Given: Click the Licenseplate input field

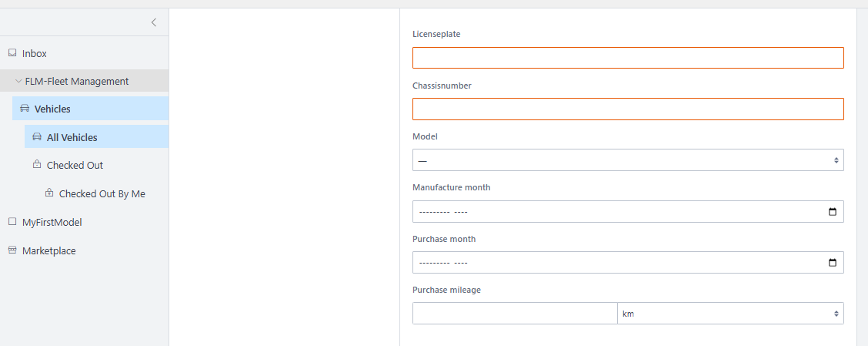Looking at the screenshot, I should pos(628,58).
